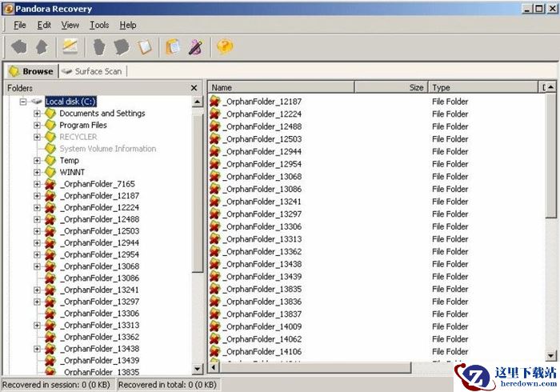Click the blank page toolbar icon
The width and height of the screenshot is (560, 392).
coord(145,46)
